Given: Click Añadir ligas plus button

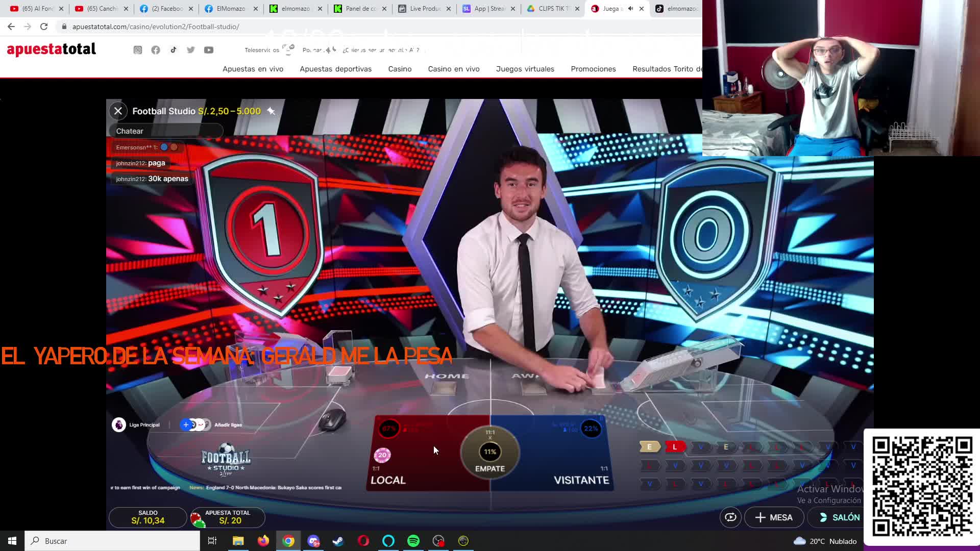Looking at the screenshot, I should [x=186, y=424].
